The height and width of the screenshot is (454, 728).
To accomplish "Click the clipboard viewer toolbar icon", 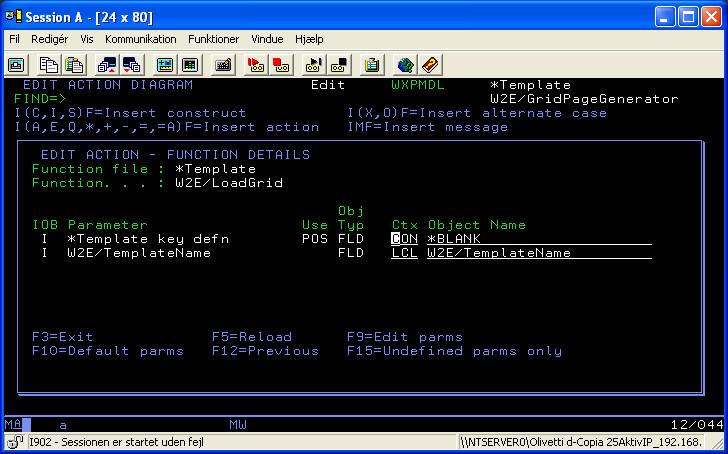I will click(x=371, y=65).
